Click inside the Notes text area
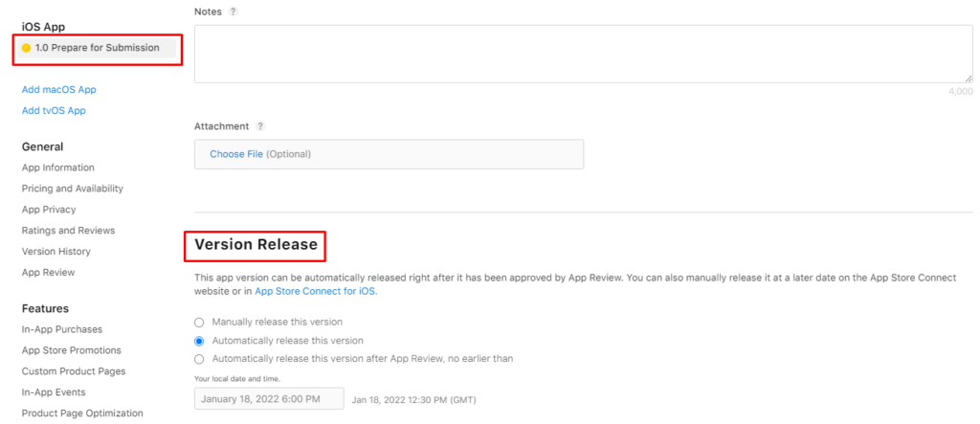This screenshot has height=424, width=980. point(584,54)
